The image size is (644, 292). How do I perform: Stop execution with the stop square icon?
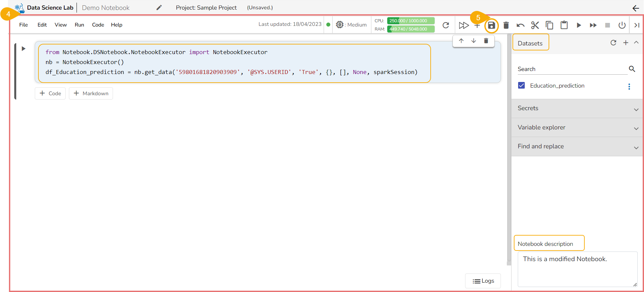[x=607, y=25]
